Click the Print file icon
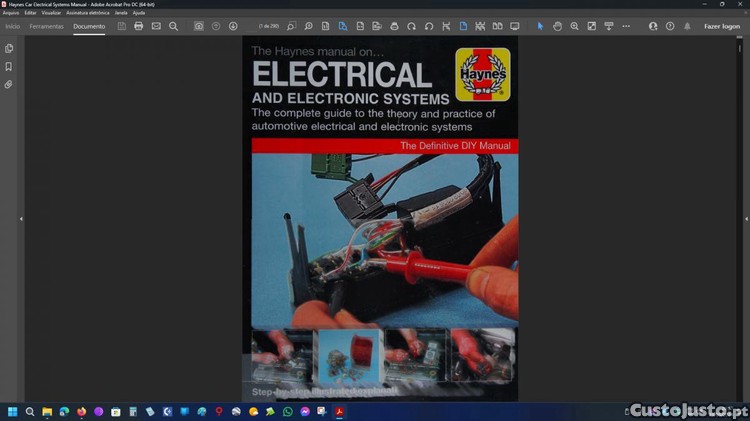 point(139,26)
